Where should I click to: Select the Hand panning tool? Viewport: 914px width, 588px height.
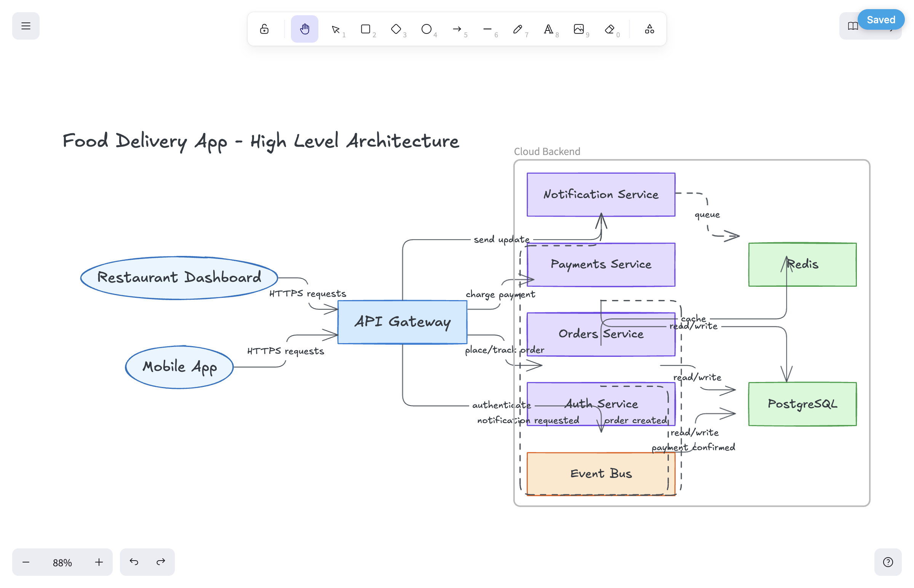click(304, 29)
